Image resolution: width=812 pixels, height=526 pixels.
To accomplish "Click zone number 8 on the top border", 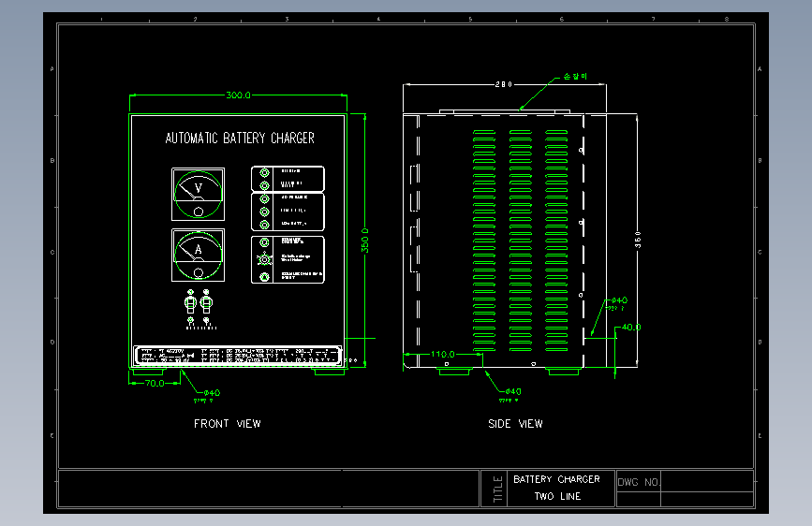I will [727, 19].
